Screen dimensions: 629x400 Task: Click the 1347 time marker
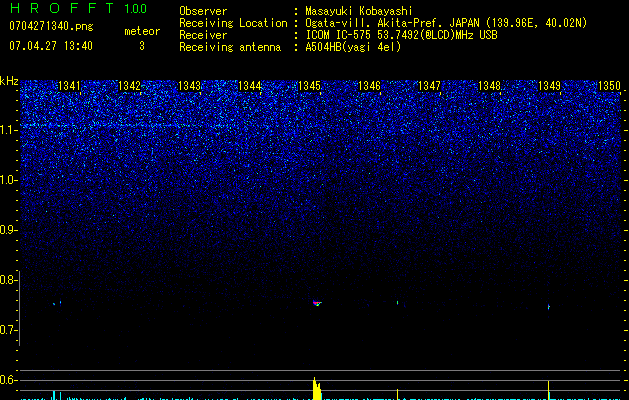429,86
